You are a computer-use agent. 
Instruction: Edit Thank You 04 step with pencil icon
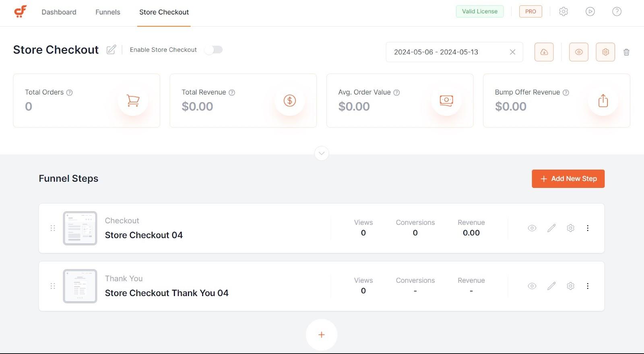pos(551,286)
